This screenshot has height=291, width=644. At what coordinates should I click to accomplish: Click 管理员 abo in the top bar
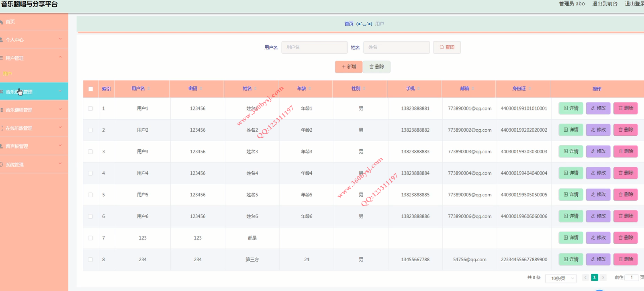click(x=572, y=4)
